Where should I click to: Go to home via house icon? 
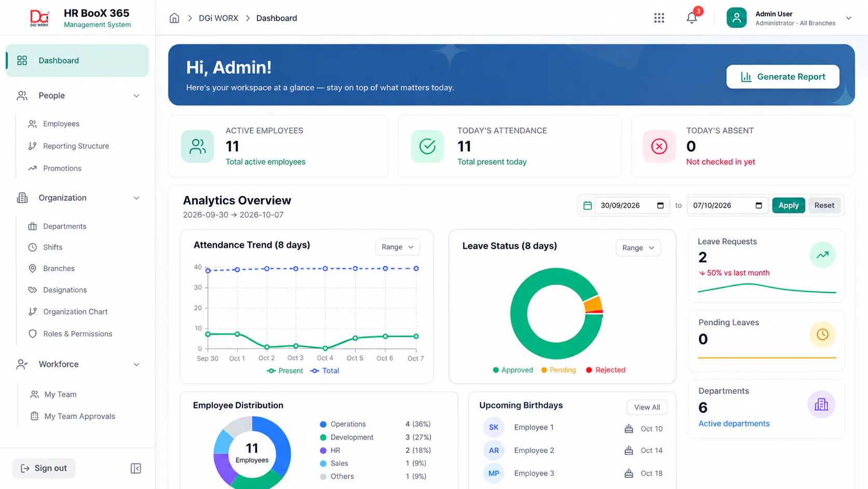coord(174,18)
